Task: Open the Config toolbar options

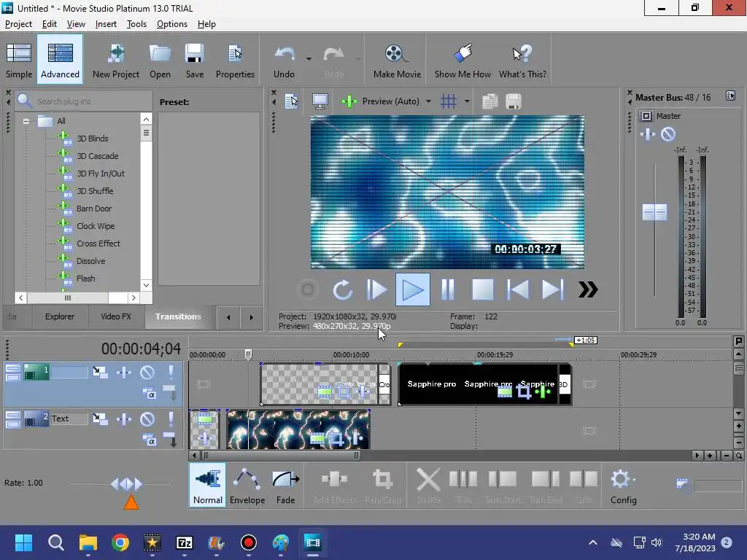Action: pyautogui.click(x=624, y=485)
